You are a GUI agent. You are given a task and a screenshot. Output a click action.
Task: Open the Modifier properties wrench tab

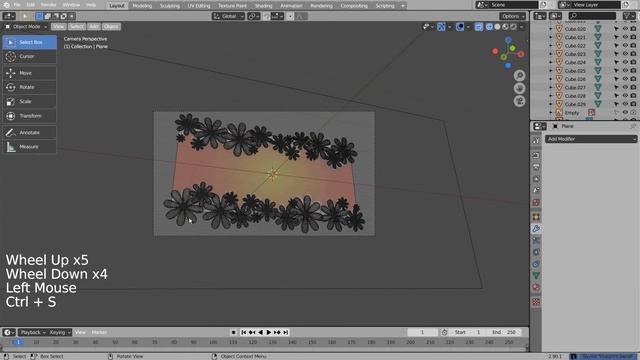[536, 229]
